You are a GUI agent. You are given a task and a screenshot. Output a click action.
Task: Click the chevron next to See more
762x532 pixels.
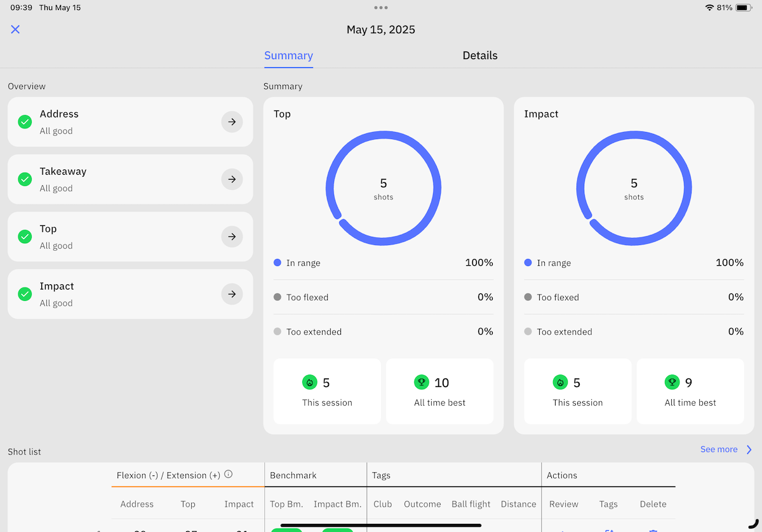pyautogui.click(x=749, y=449)
